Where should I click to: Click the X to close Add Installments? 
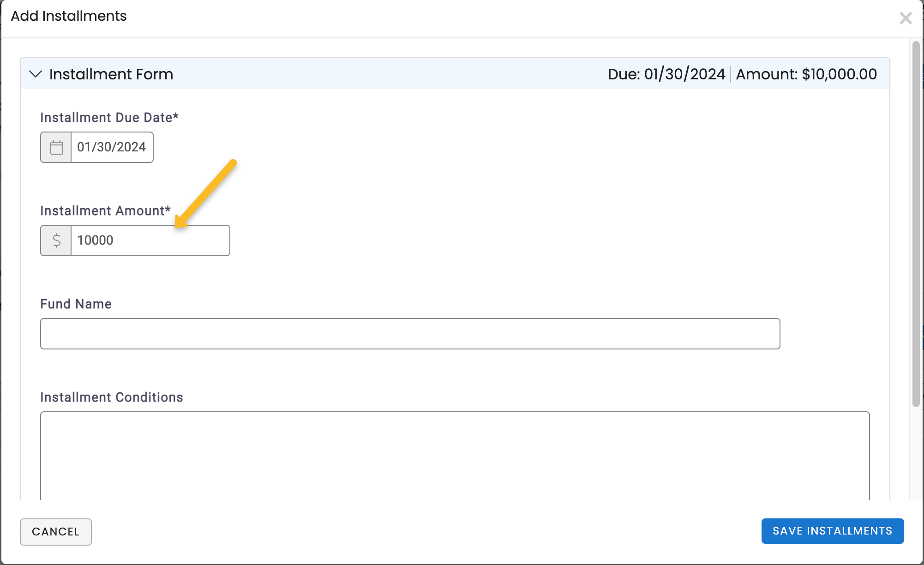[906, 18]
